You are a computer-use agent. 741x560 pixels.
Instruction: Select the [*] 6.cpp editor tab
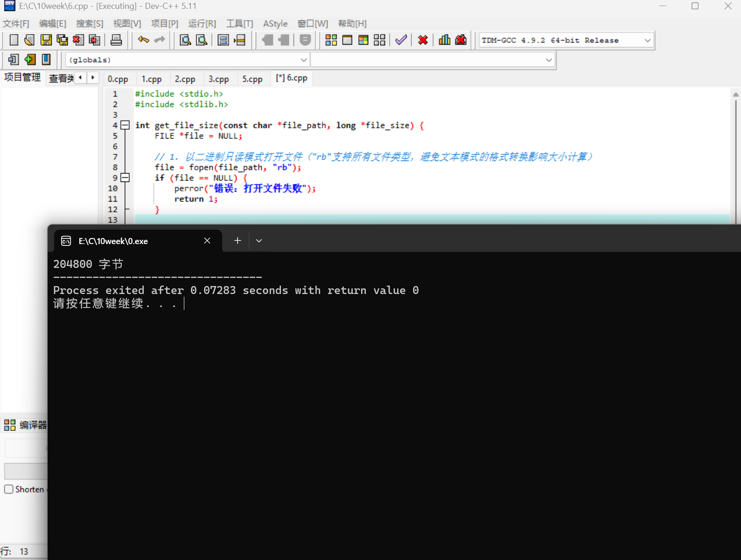[292, 78]
